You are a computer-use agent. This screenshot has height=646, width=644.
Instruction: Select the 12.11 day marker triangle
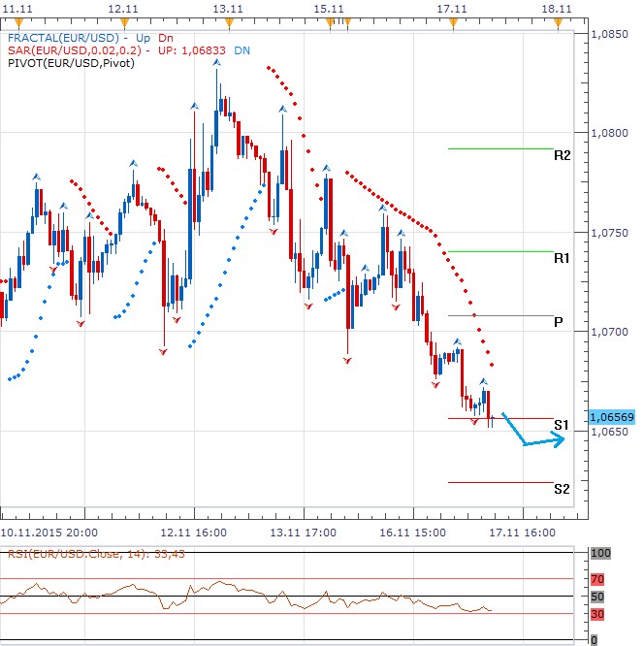pyautogui.click(x=123, y=23)
